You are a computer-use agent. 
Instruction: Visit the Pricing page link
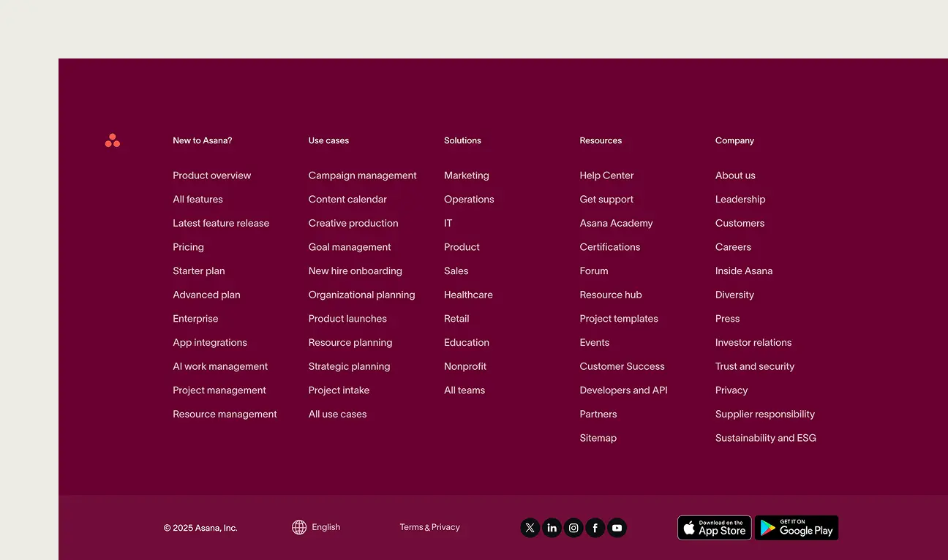point(189,247)
